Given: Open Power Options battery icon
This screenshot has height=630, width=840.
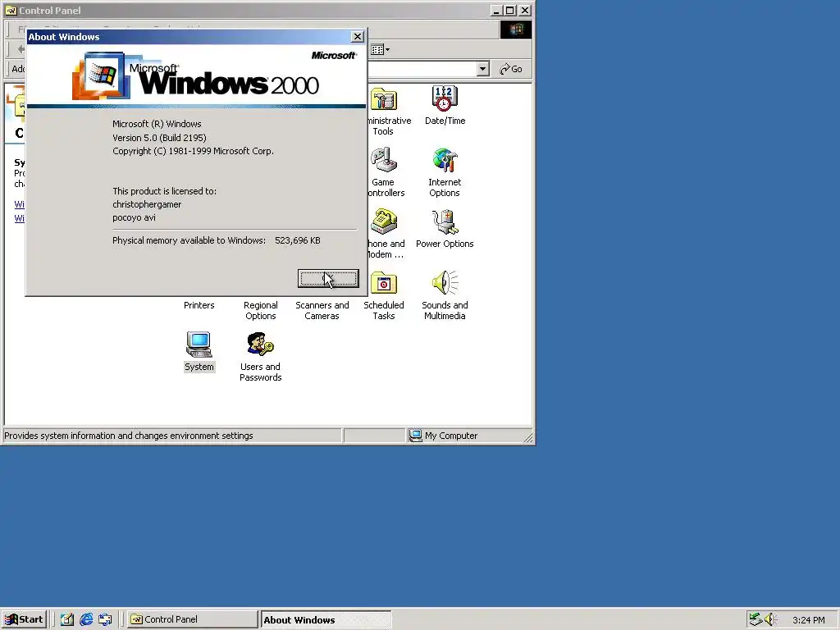Looking at the screenshot, I should point(445,221).
